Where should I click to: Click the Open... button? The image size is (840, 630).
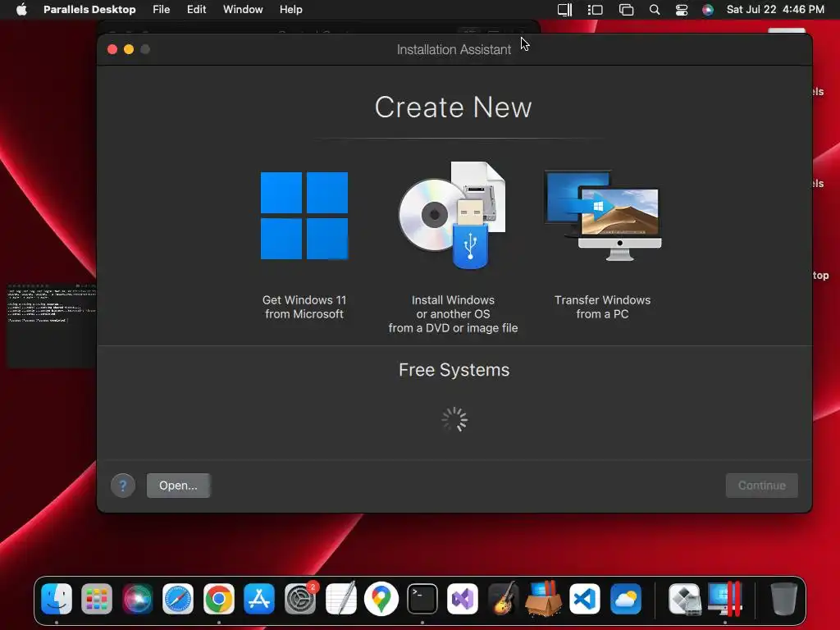(178, 486)
